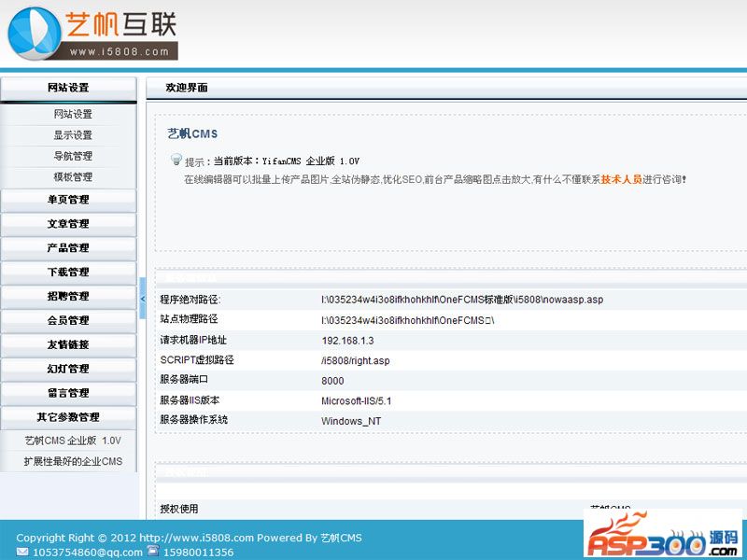
Task: Open the 显示设置 submenu item
Action: pos(73,135)
